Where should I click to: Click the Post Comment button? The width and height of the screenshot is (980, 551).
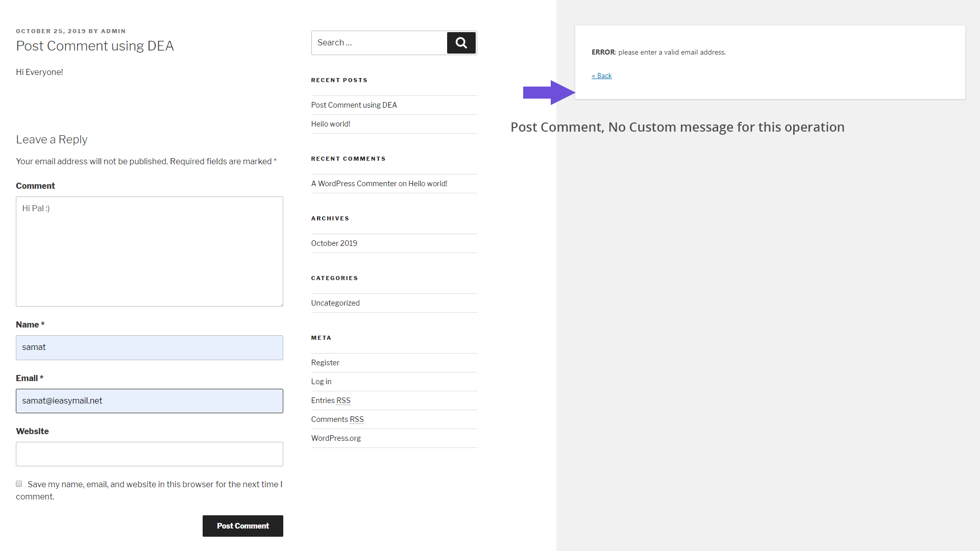[243, 526]
